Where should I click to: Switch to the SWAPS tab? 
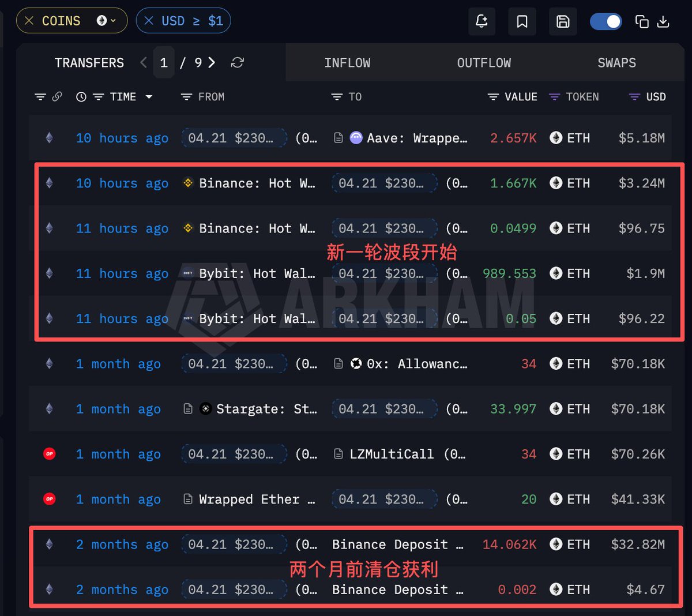616,63
